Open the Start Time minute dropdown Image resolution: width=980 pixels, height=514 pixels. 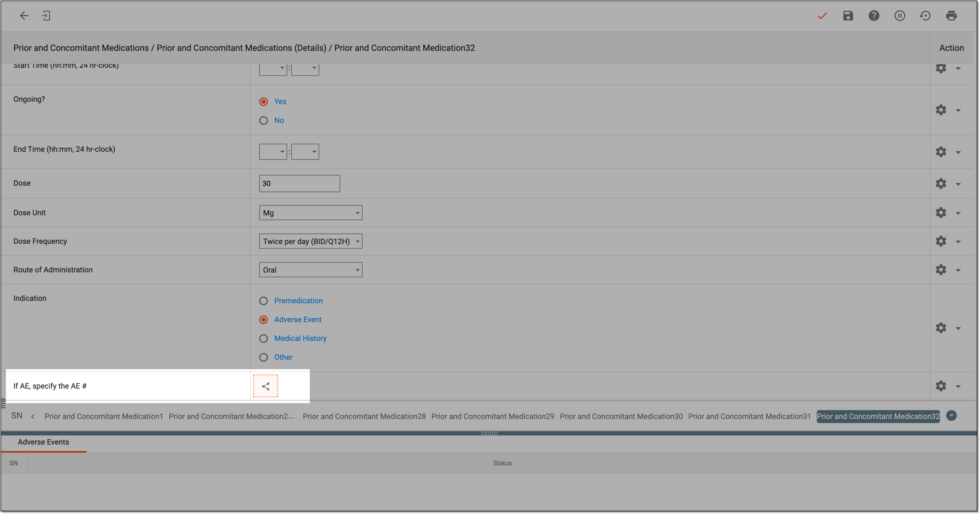pos(305,69)
